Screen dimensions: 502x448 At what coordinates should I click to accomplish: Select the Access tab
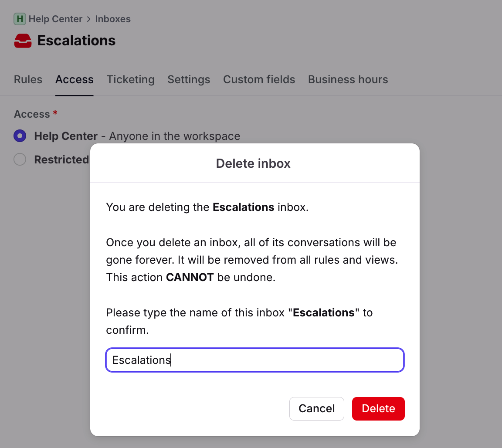coord(74,80)
